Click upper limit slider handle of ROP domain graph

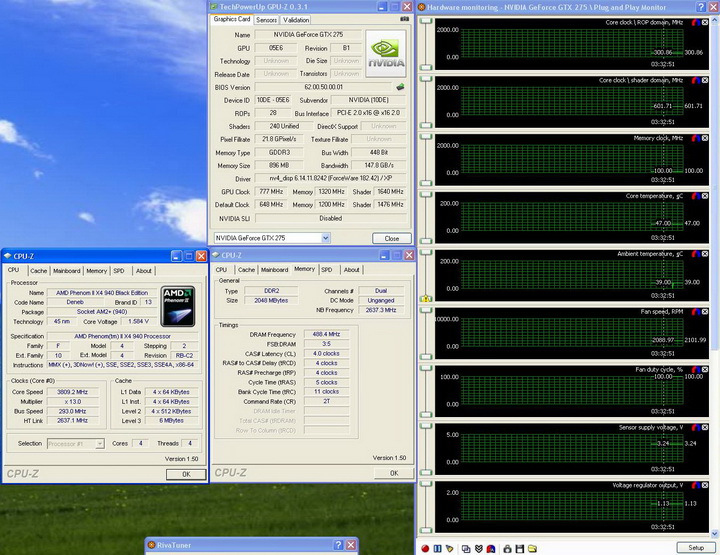click(x=426, y=22)
